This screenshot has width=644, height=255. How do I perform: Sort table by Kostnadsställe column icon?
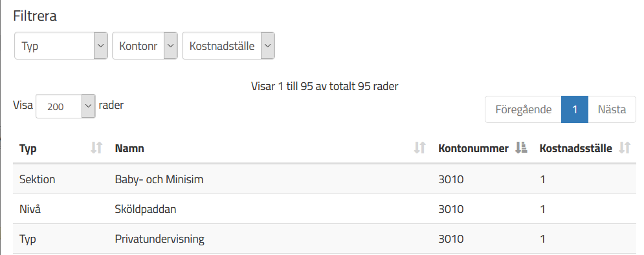tap(625, 148)
